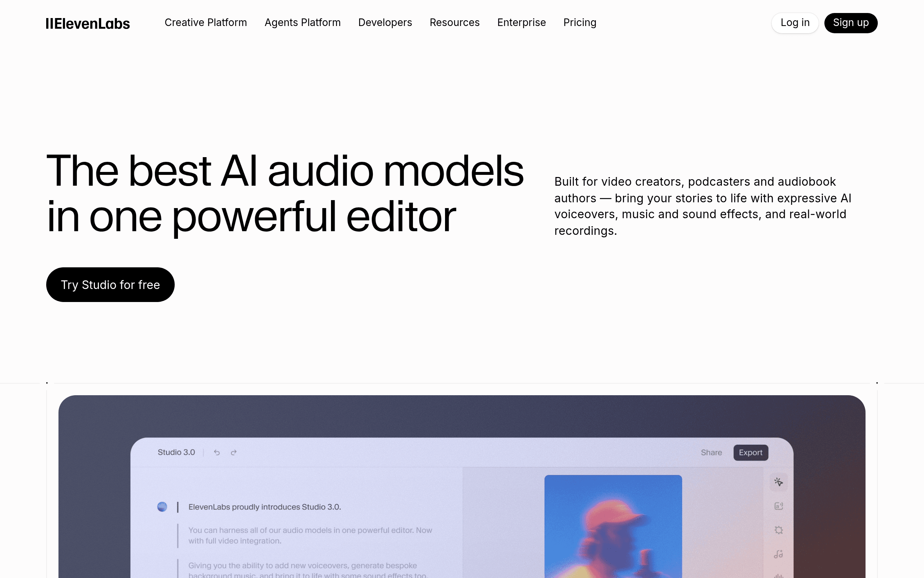Go to the Pricing page
Image resolution: width=924 pixels, height=578 pixels.
click(x=580, y=22)
